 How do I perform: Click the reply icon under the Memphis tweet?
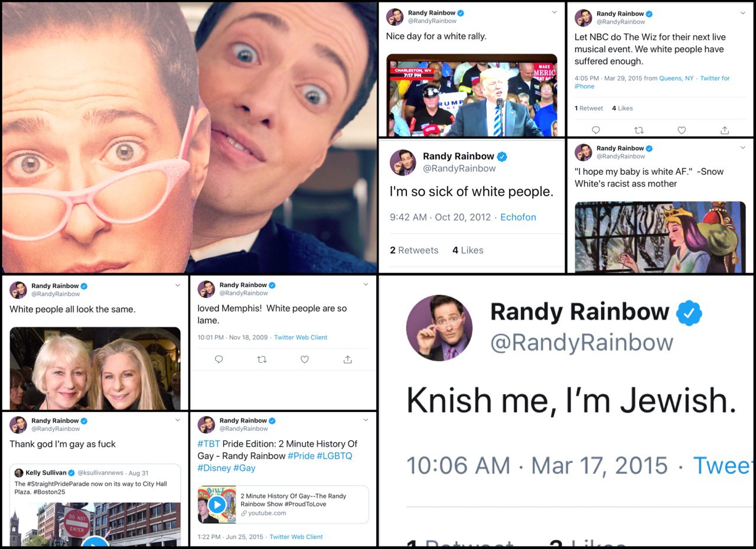[219, 359]
